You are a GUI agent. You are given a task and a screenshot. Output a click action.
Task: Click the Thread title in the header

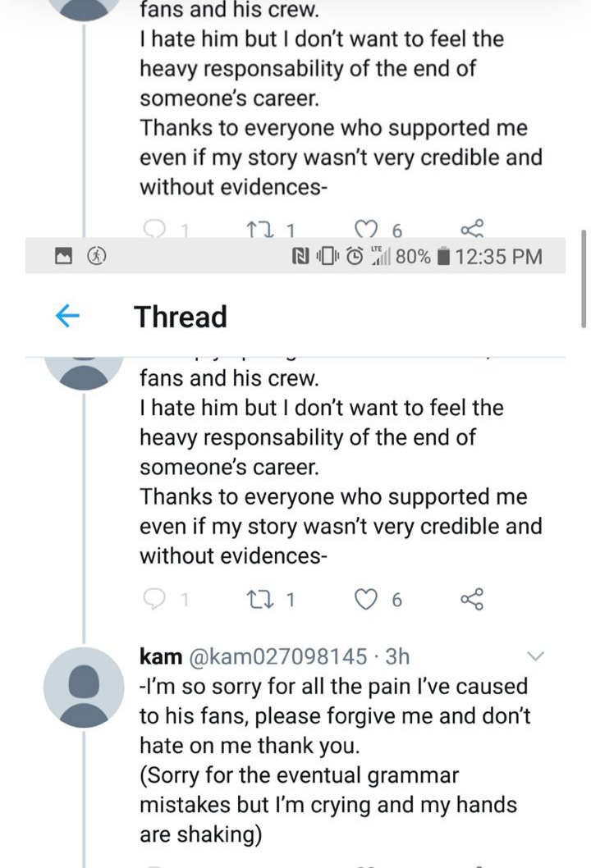pos(181,317)
